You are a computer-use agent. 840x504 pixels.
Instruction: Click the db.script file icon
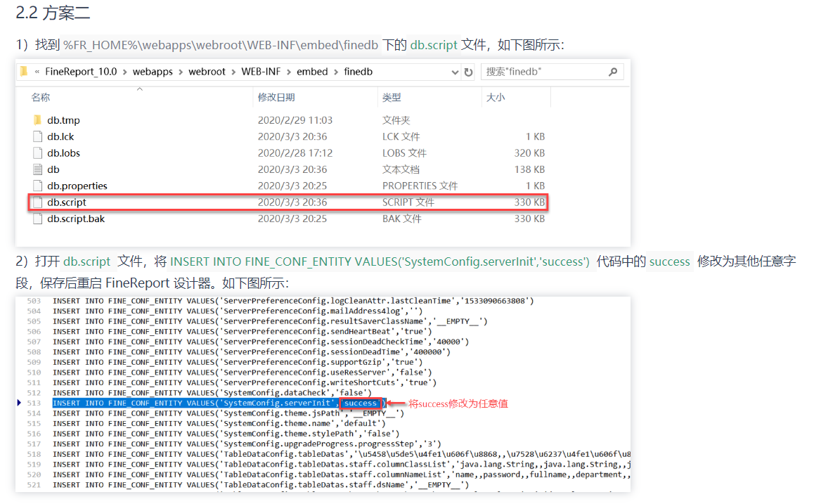(x=37, y=202)
